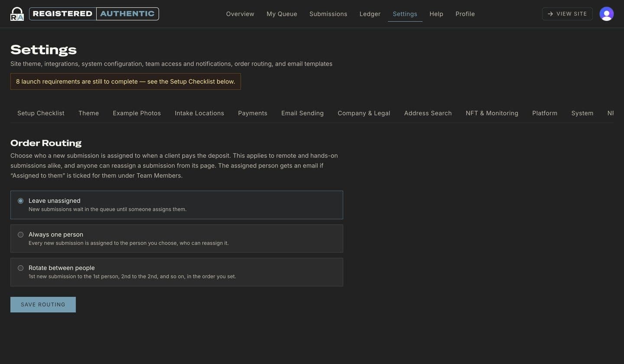Switch to the System tab
The image size is (624, 364).
(582, 113)
